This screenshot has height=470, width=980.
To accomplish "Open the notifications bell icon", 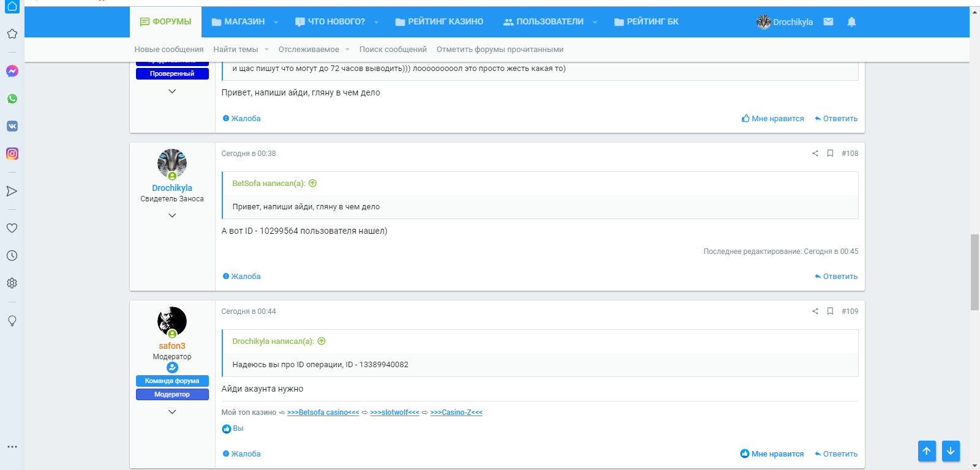I will point(851,21).
